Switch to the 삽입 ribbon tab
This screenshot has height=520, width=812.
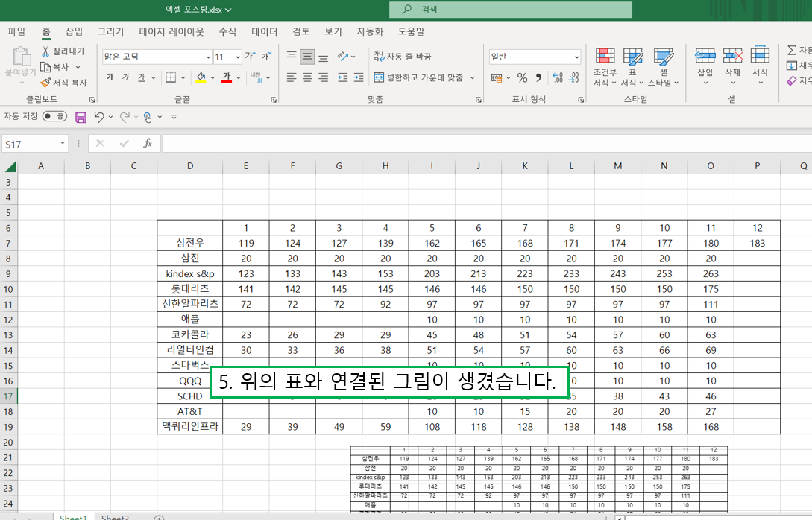click(74, 31)
